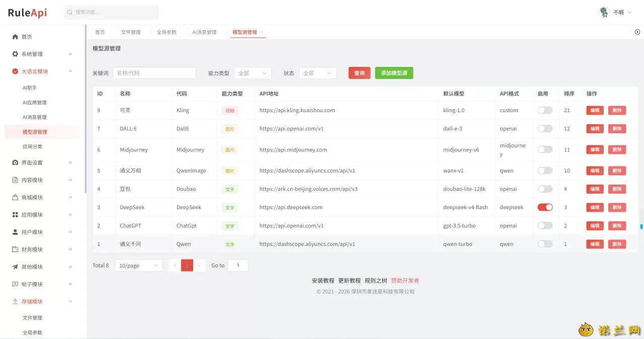
Task: Enable the 可灵 model source switch
Action: click(x=545, y=110)
